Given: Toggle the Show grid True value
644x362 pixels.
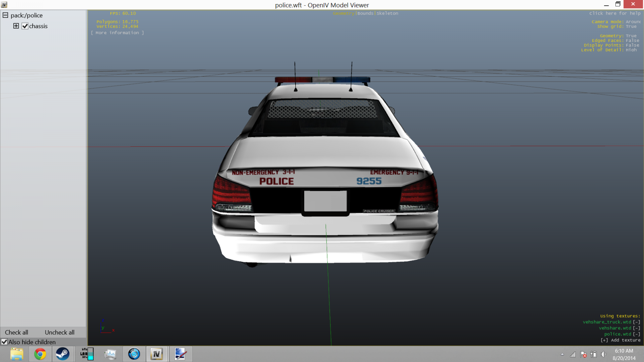Looking at the screenshot, I should [x=631, y=27].
